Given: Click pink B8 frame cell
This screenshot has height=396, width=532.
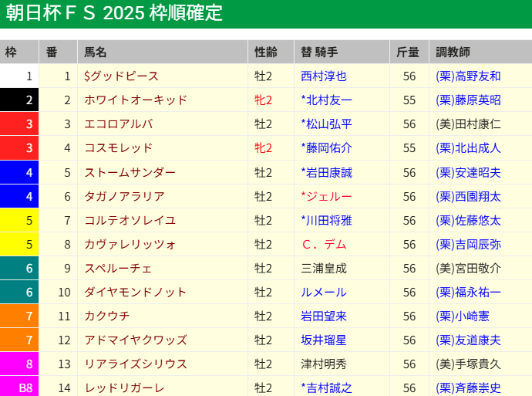Looking at the screenshot, I should coord(19,388).
